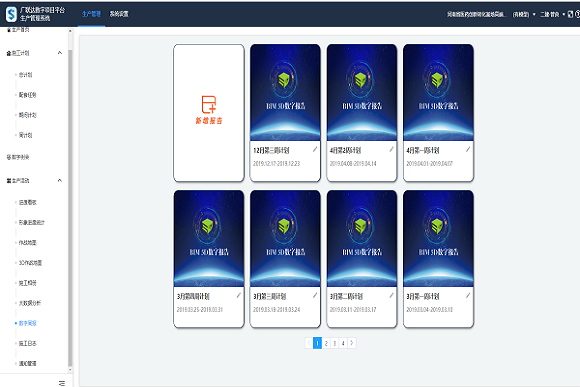Click the sidebar scrollbar down arrow

pyautogui.click(x=70, y=369)
